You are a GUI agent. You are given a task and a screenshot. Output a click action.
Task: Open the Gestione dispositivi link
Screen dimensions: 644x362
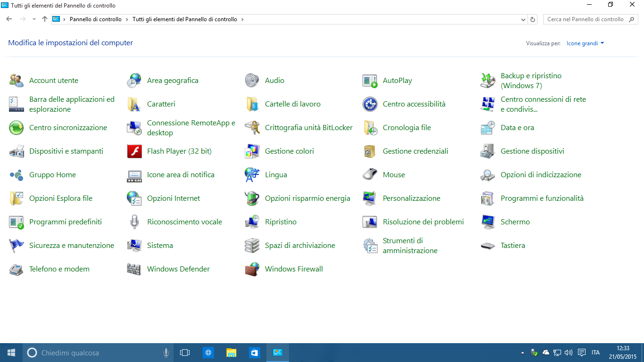click(x=532, y=151)
